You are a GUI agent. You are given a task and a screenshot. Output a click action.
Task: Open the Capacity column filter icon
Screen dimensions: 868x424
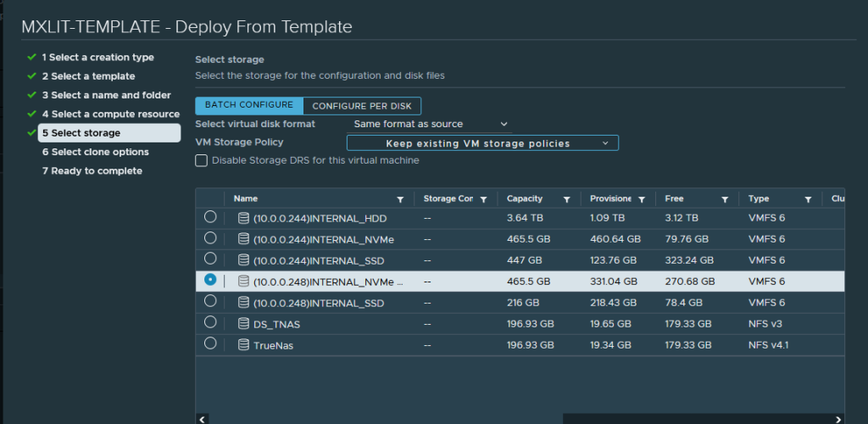point(566,199)
